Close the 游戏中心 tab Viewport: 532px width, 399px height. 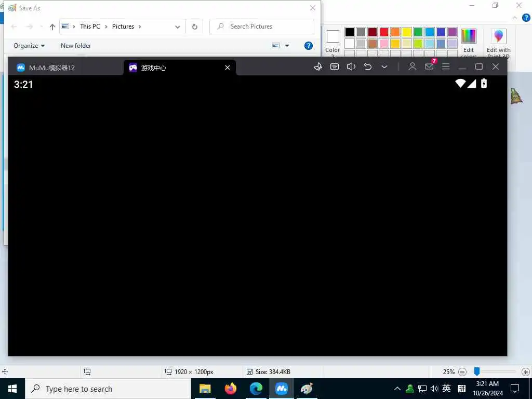228,68
